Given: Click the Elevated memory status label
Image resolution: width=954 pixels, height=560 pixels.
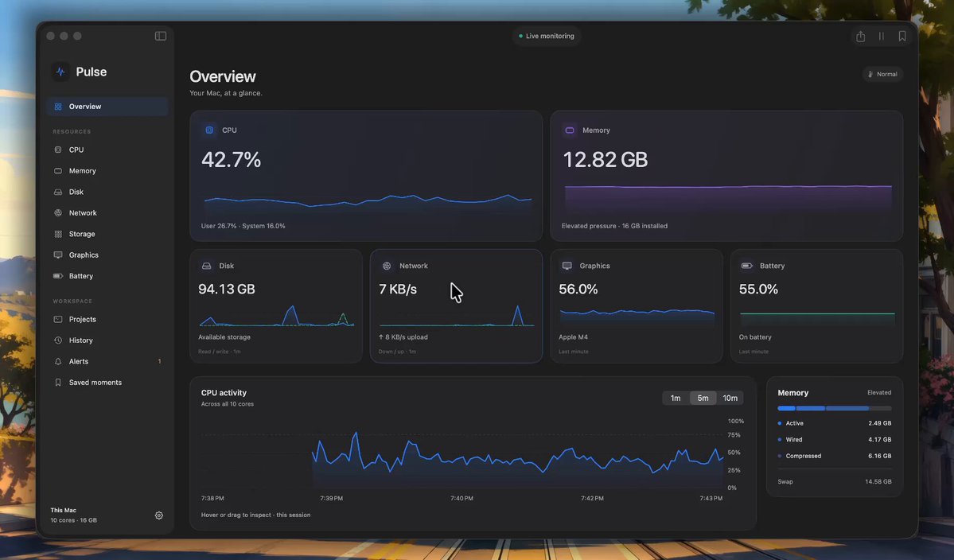Looking at the screenshot, I should (879, 393).
